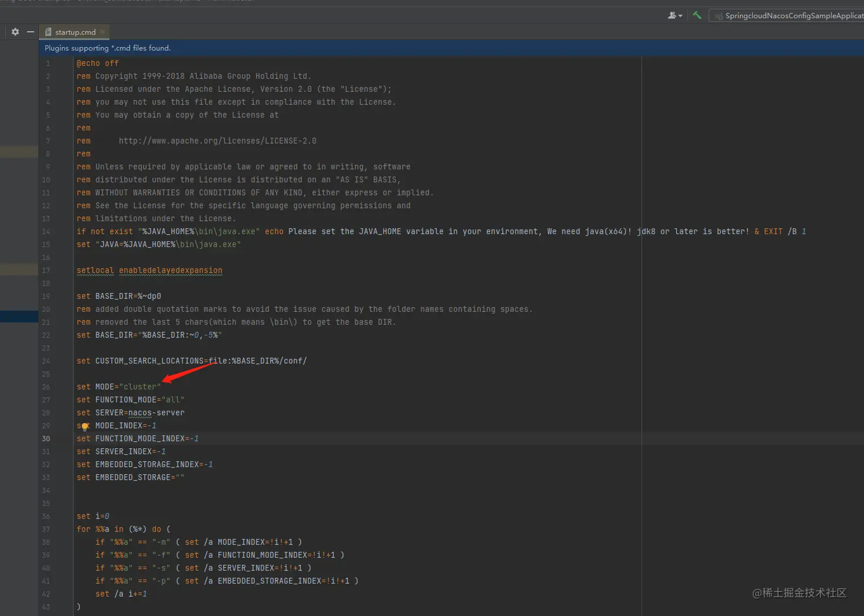Image resolution: width=864 pixels, height=616 pixels.
Task: Click the set FUNCTION_MODE="all" line
Action: (x=131, y=400)
